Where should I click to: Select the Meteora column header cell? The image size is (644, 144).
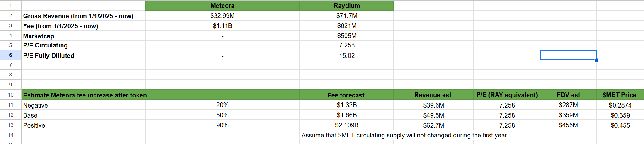click(x=222, y=6)
